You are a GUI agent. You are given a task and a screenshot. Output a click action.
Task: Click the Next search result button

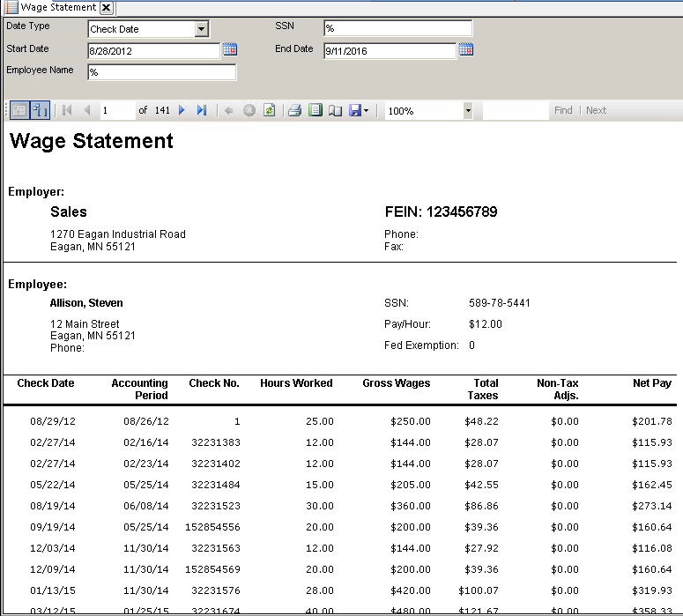pos(596,111)
